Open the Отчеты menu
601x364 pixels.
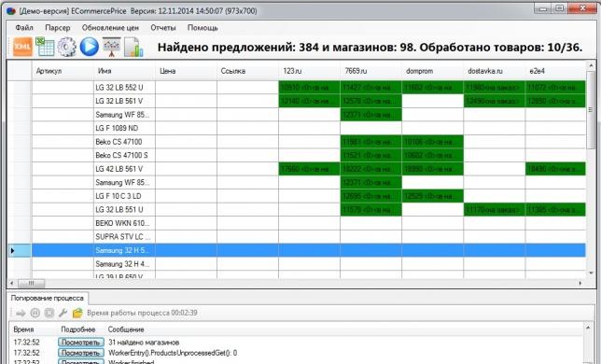click(x=163, y=28)
